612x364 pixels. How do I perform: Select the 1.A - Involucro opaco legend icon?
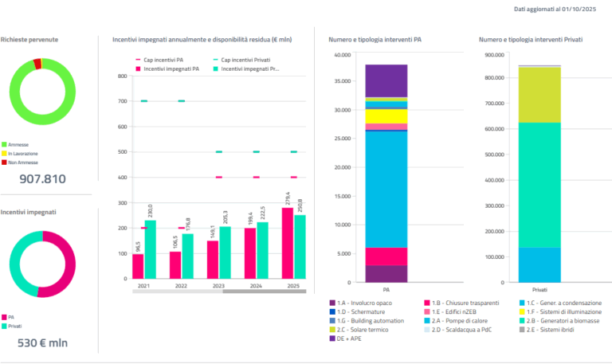point(332,303)
